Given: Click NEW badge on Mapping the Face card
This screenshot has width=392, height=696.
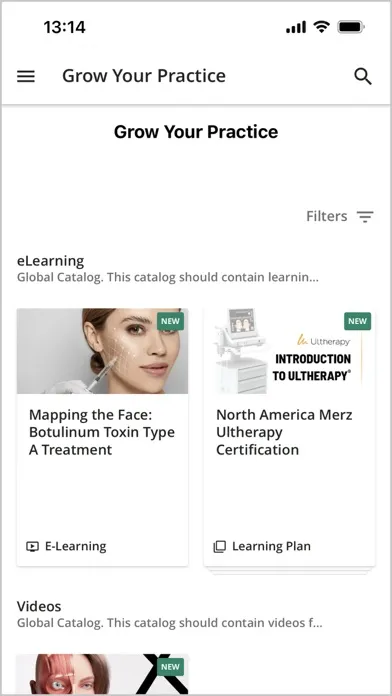Looking at the screenshot, I should click(170, 321).
